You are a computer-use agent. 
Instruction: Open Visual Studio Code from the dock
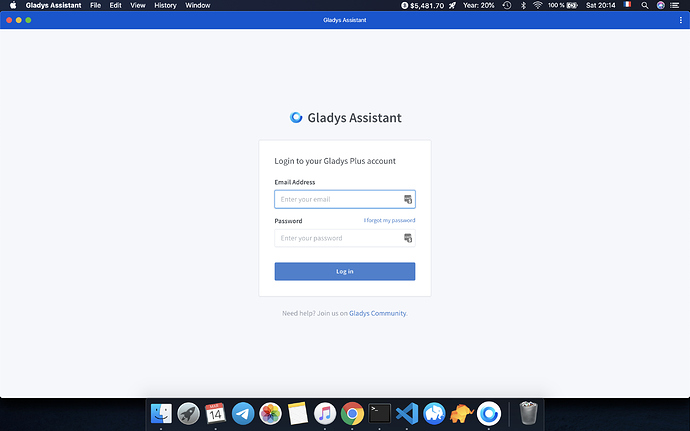tap(407, 414)
